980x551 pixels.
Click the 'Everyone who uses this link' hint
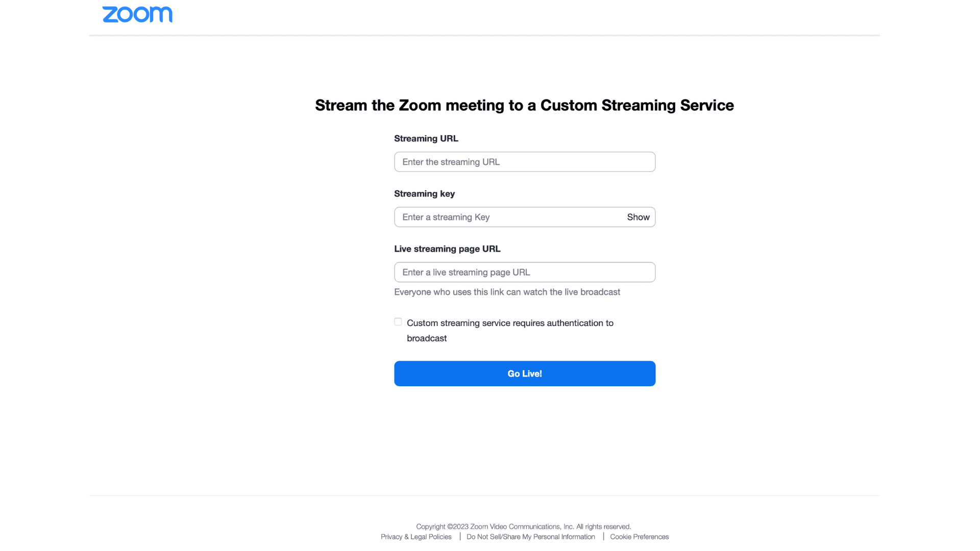507,292
